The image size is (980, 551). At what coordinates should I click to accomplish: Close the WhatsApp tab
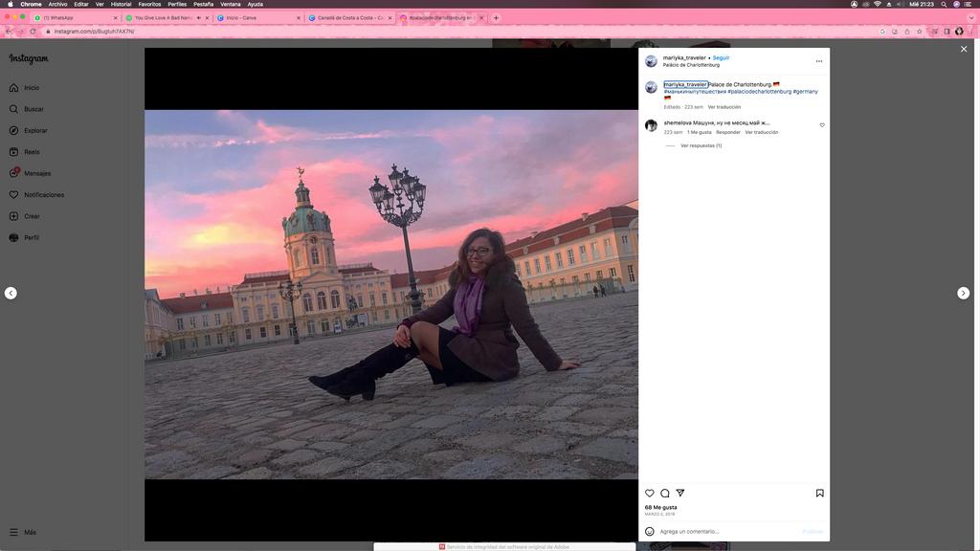pos(116,18)
